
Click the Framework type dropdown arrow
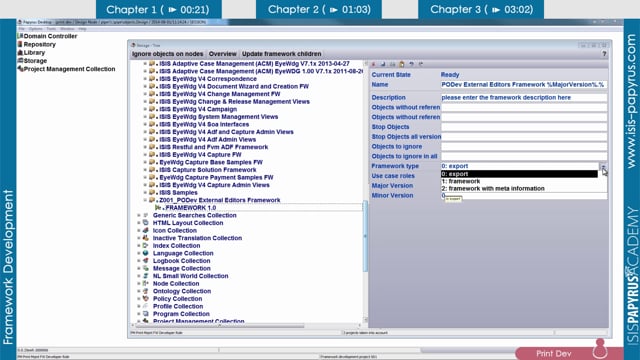[603, 166]
